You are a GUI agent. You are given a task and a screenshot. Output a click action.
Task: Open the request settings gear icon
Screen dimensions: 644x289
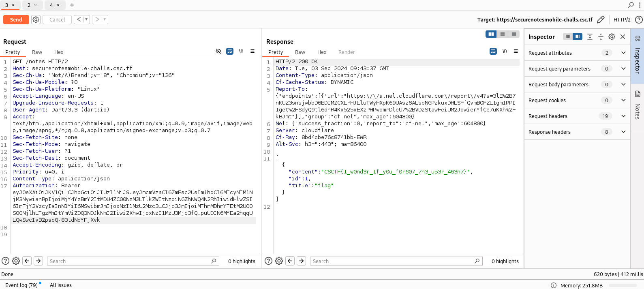(36, 19)
